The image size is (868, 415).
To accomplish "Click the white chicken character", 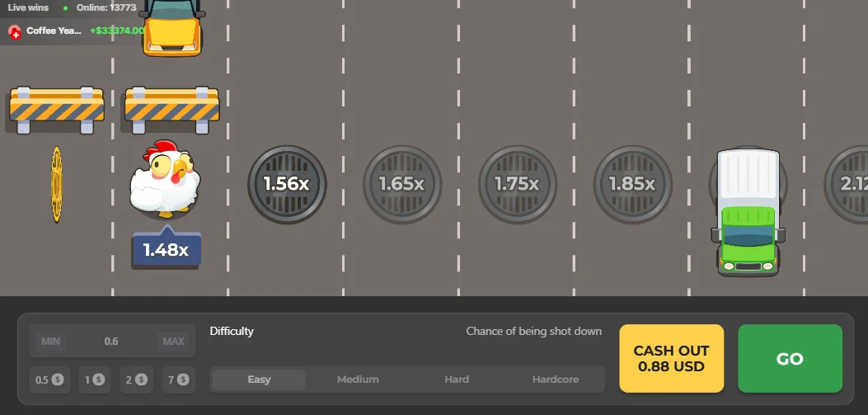I will click(x=165, y=178).
